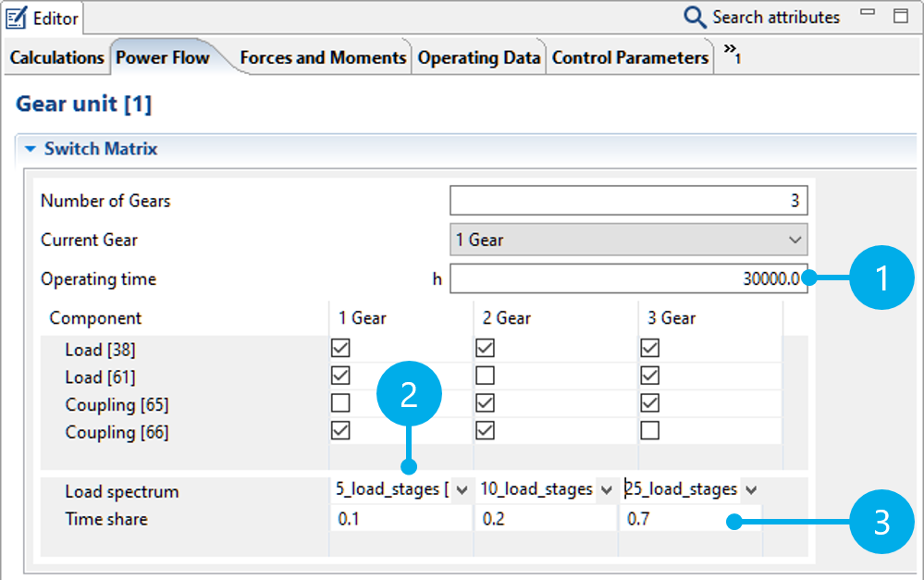924x580 pixels.
Task: Click blue callout marker number 2
Action: tap(409, 395)
